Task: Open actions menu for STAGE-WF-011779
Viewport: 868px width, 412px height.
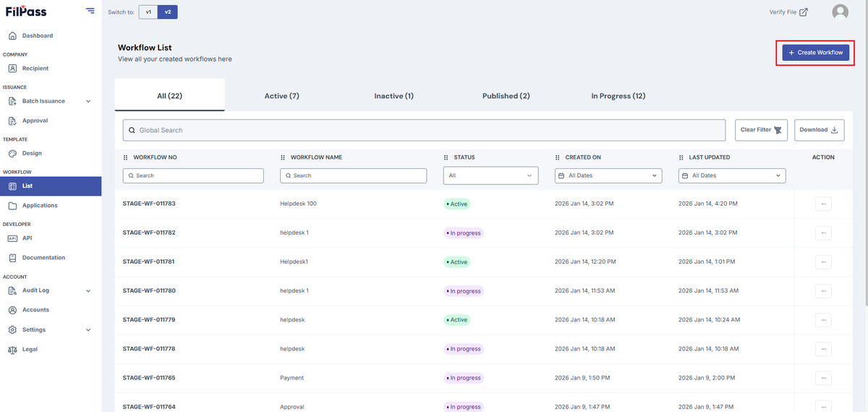Action: click(x=823, y=320)
